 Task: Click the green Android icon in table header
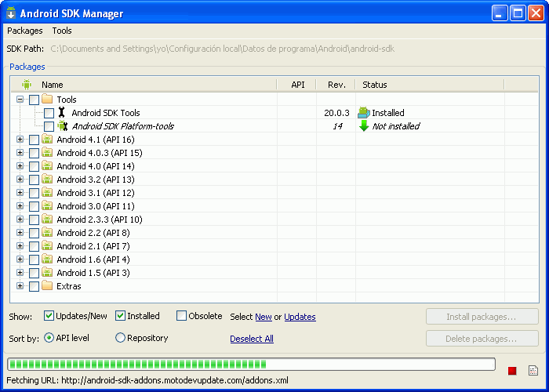[27, 85]
